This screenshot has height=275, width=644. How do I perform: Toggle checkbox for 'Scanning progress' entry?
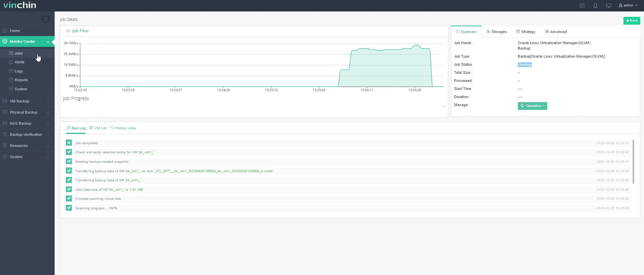pyautogui.click(x=69, y=208)
